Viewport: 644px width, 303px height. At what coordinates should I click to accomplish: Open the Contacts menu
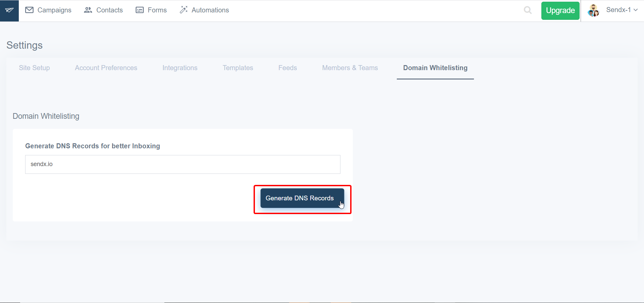click(109, 10)
